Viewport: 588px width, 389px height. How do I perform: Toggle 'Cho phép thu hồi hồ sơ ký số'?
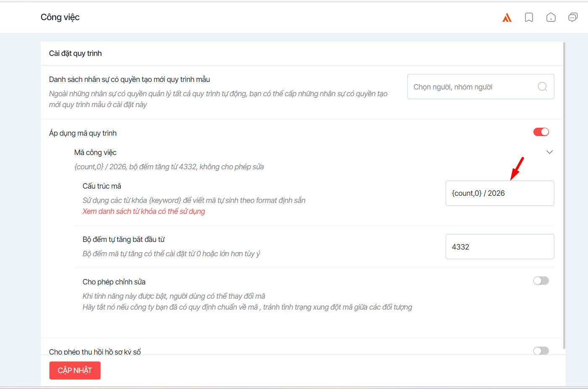541,350
